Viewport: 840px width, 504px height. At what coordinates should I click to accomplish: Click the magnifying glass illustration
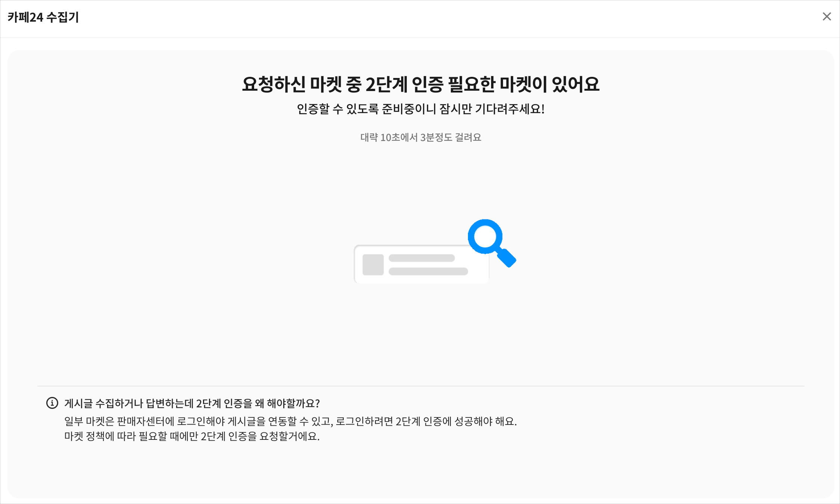pyautogui.click(x=491, y=243)
